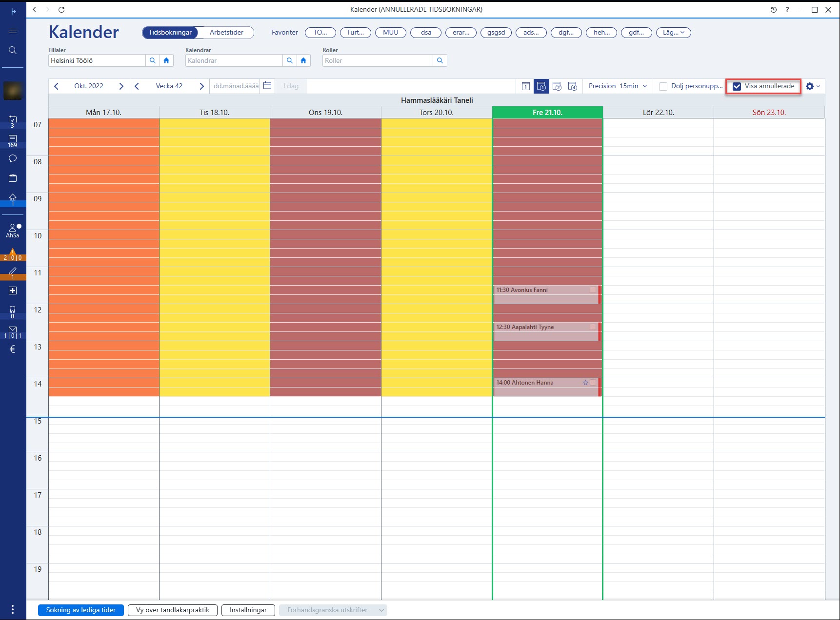Click the help question mark icon
The width and height of the screenshot is (840, 620).
[x=787, y=9]
